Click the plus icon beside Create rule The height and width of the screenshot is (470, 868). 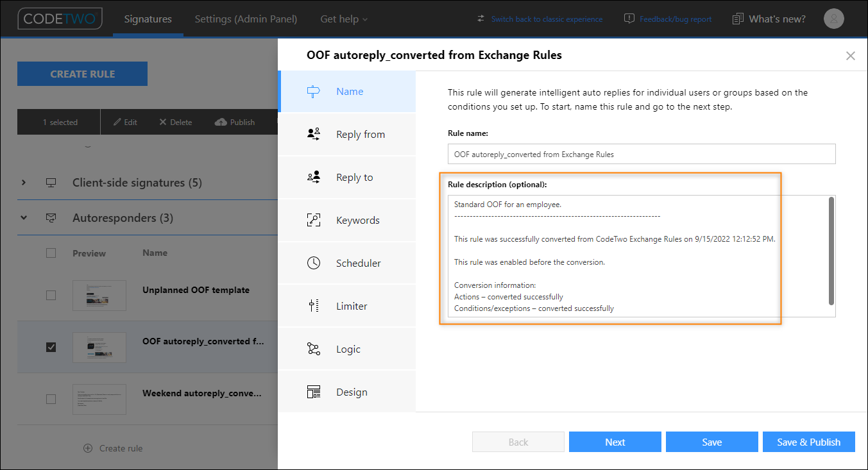[88, 448]
